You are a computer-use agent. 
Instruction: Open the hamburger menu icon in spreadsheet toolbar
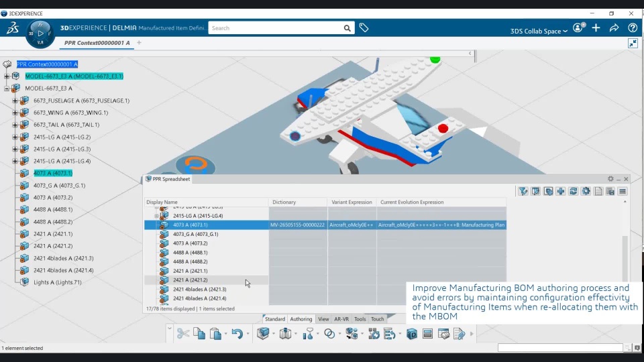coord(623,191)
